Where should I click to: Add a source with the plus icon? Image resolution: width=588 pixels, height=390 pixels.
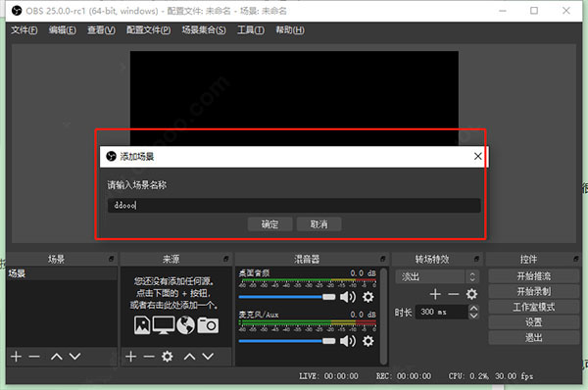tap(131, 357)
